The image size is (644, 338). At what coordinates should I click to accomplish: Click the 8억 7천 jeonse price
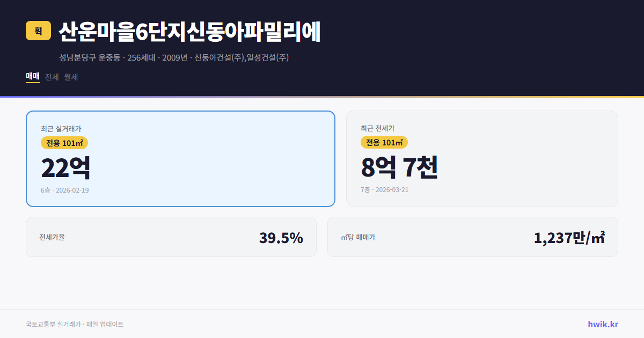click(400, 169)
